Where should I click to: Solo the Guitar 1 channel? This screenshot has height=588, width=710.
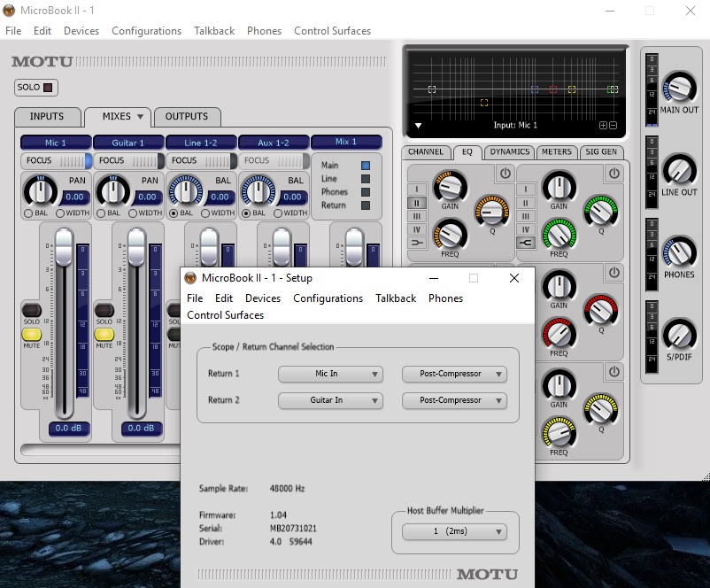[104, 309]
